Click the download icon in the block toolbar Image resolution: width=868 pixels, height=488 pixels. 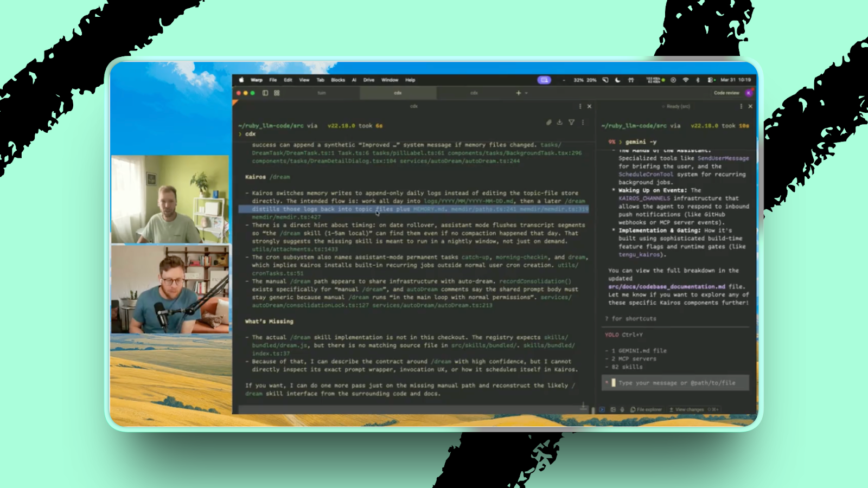click(560, 123)
